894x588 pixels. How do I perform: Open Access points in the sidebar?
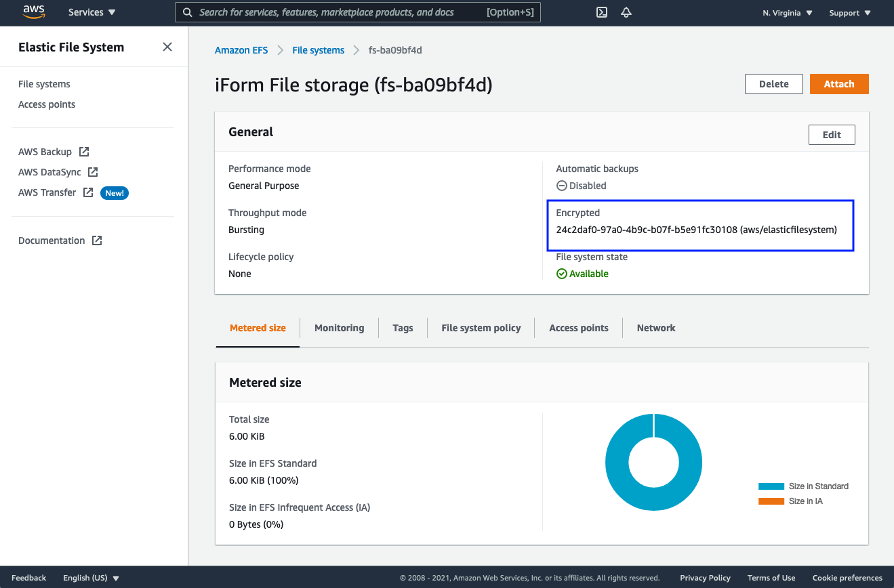pos(47,104)
